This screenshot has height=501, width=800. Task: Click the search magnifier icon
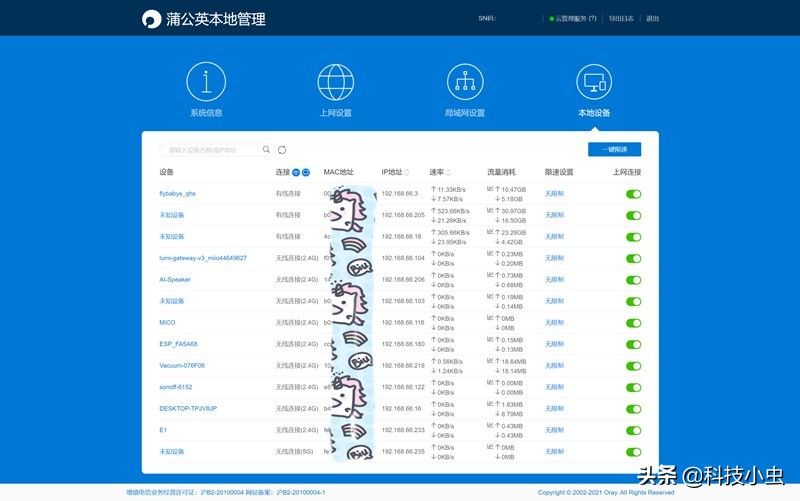(x=266, y=150)
